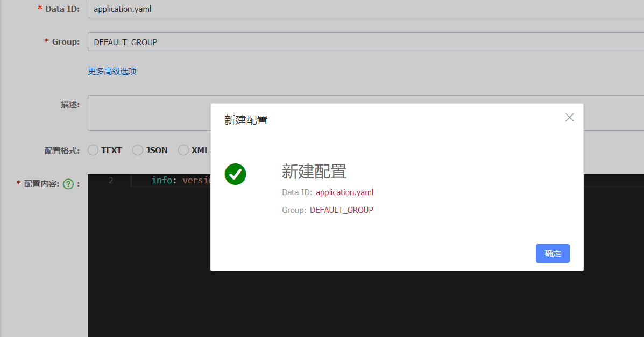Open the 更多高级选项 link

click(x=112, y=71)
